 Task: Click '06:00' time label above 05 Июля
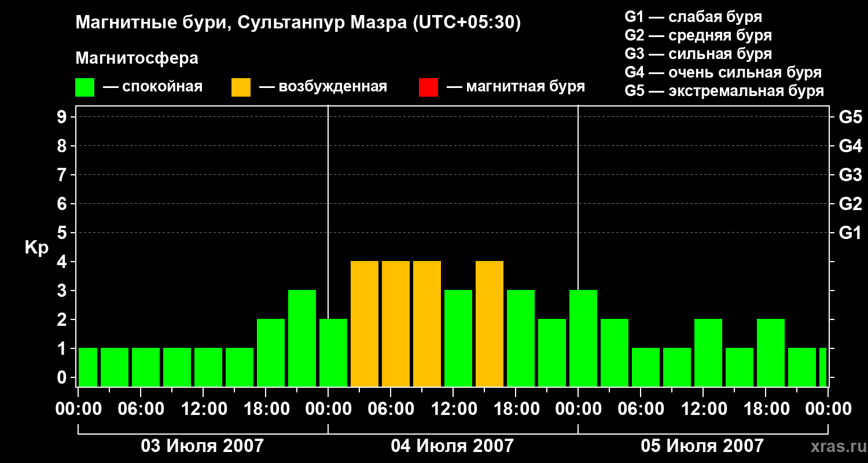pyautogui.click(x=641, y=409)
